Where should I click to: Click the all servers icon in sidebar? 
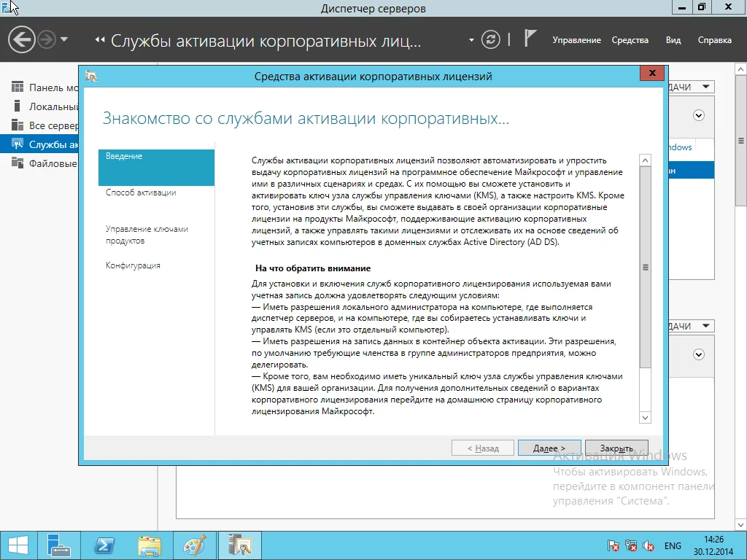point(18,125)
